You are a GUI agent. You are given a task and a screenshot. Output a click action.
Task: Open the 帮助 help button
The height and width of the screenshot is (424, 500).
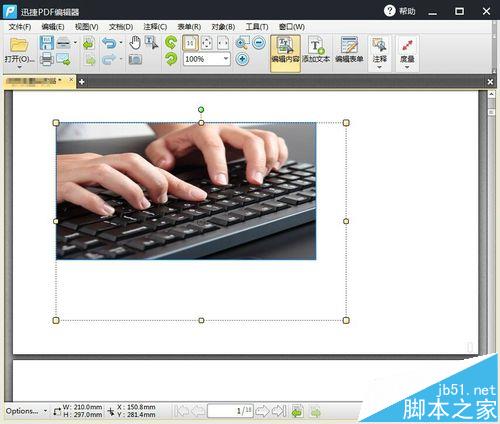(400, 11)
